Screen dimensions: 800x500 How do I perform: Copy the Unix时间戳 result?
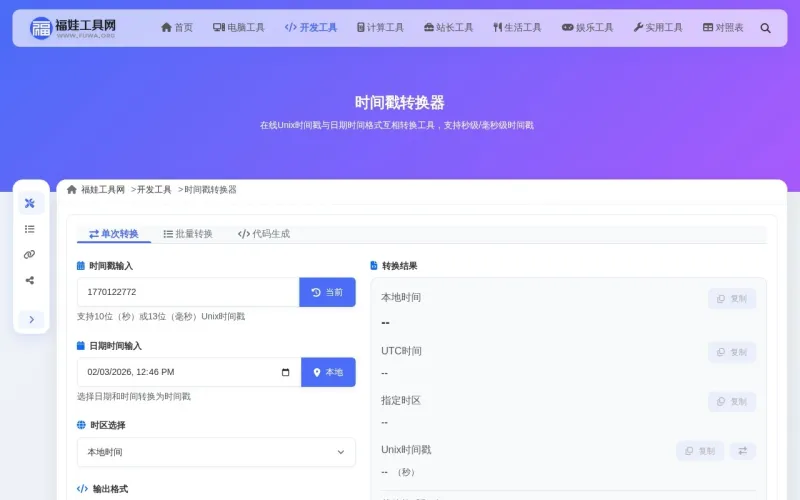tap(700, 451)
